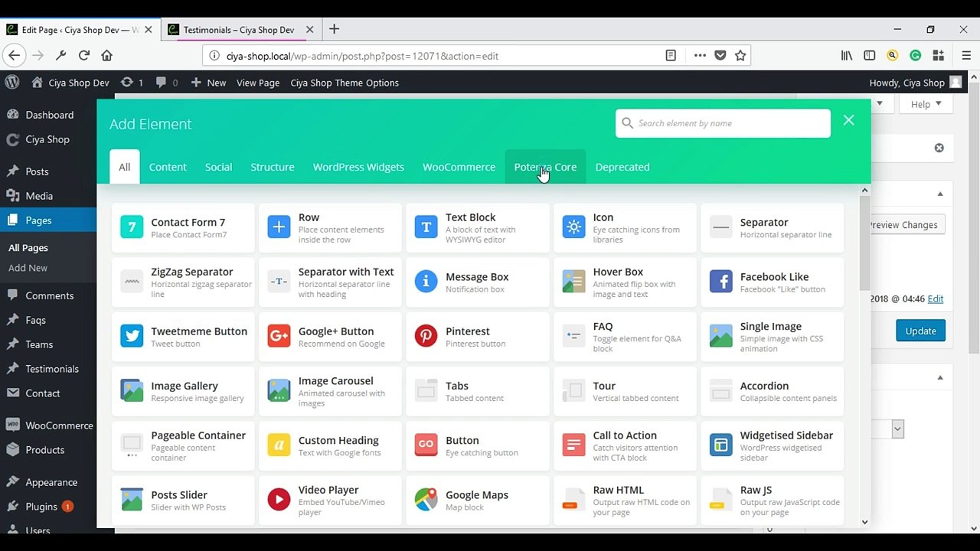Open Ciya Shop Theme Options
The height and width of the screenshot is (551, 980).
point(345,83)
